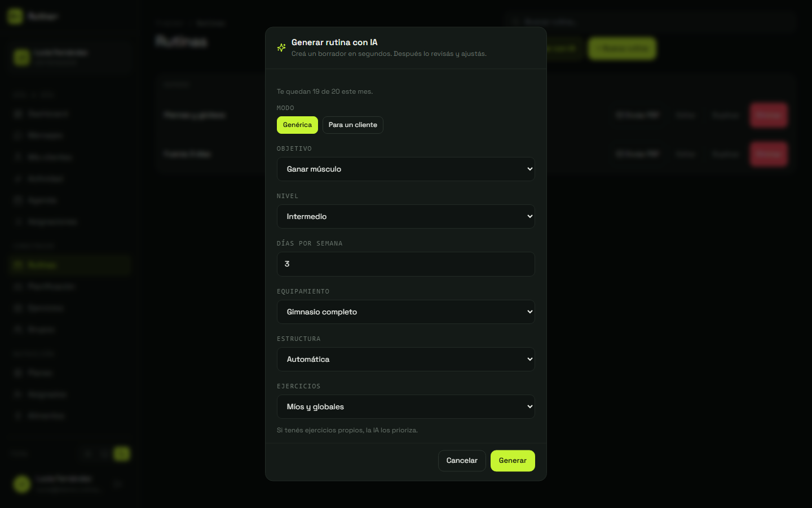The image size is (812, 508).
Task: Focus the Días por semana field
Action: tap(406, 264)
